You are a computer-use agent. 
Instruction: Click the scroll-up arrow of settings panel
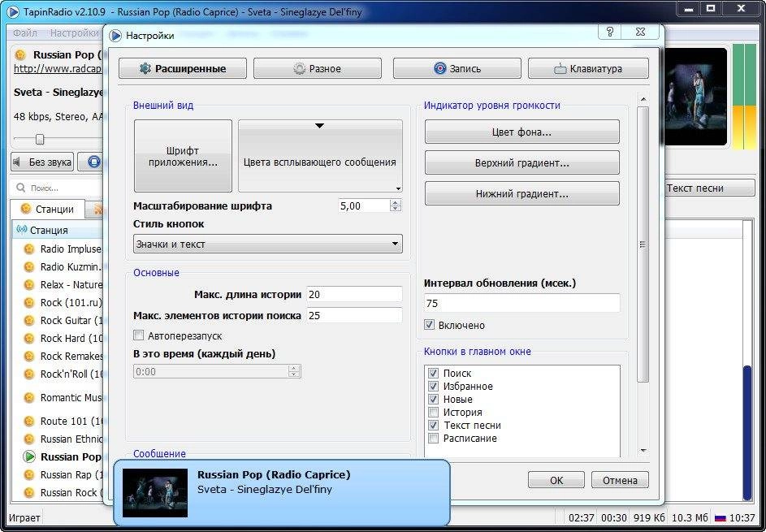(643, 100)
